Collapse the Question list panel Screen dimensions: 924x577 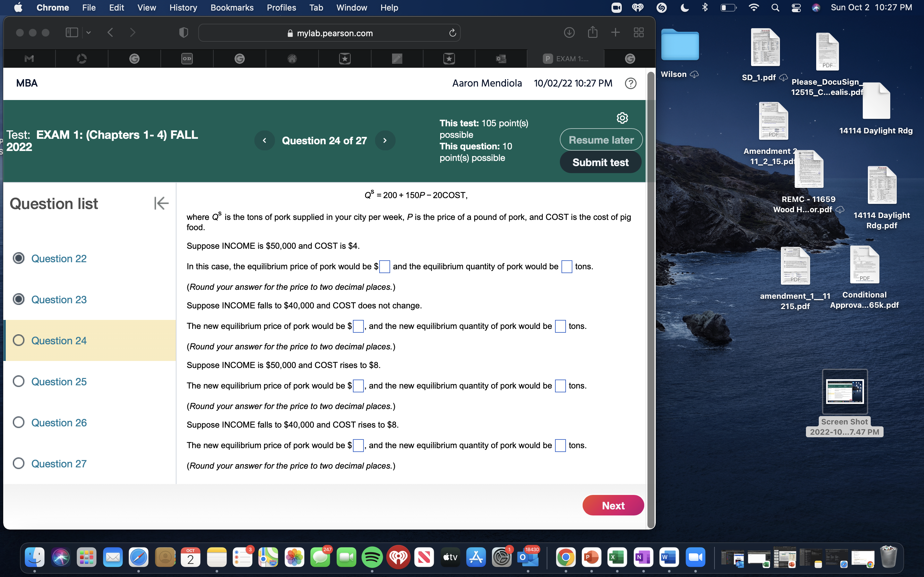coord(161,204)
